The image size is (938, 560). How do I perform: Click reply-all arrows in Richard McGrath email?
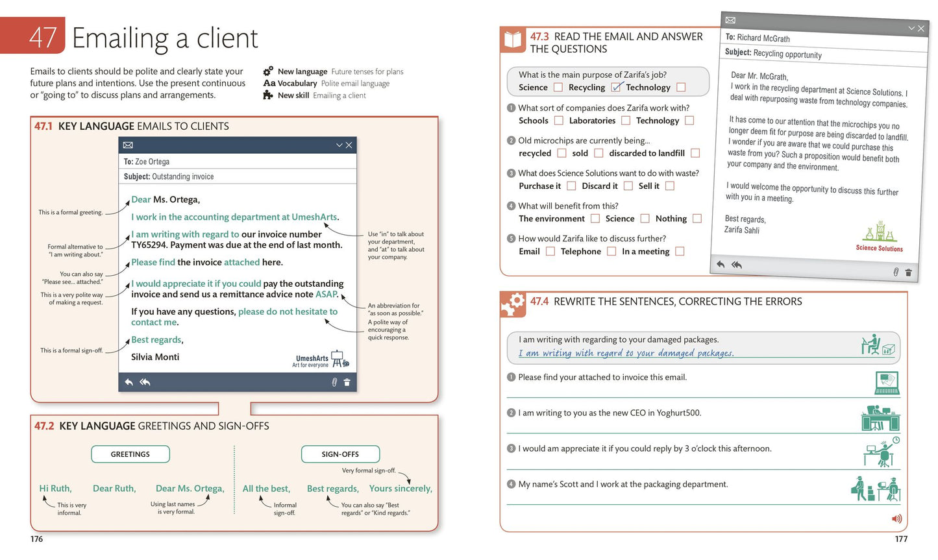click(737, 265)
